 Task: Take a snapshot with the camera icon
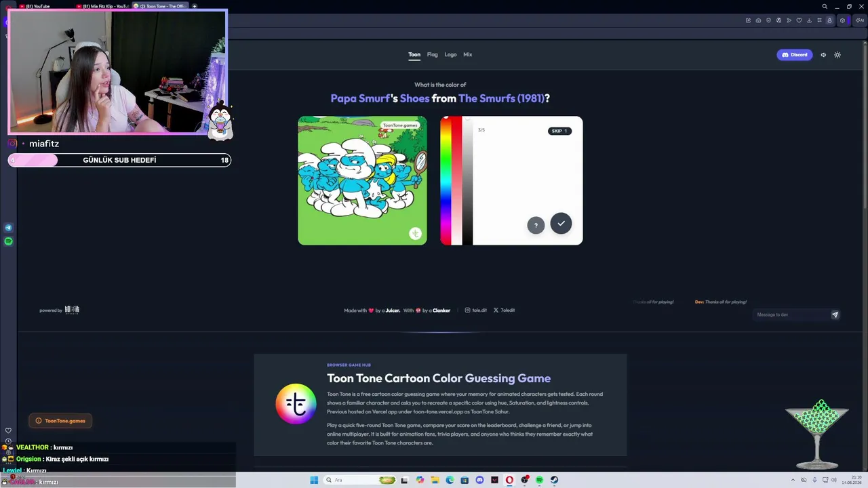point(758,20)
